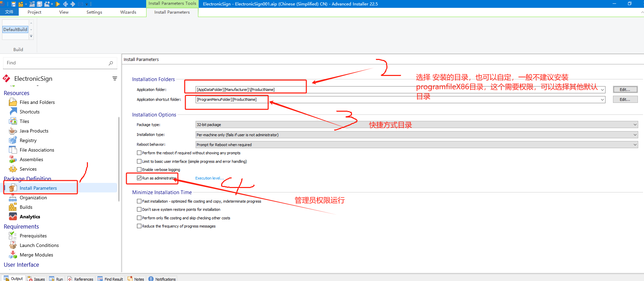Click the Rebuild icon with the crossed wall

pyautogui.click(x=32, y=4)
